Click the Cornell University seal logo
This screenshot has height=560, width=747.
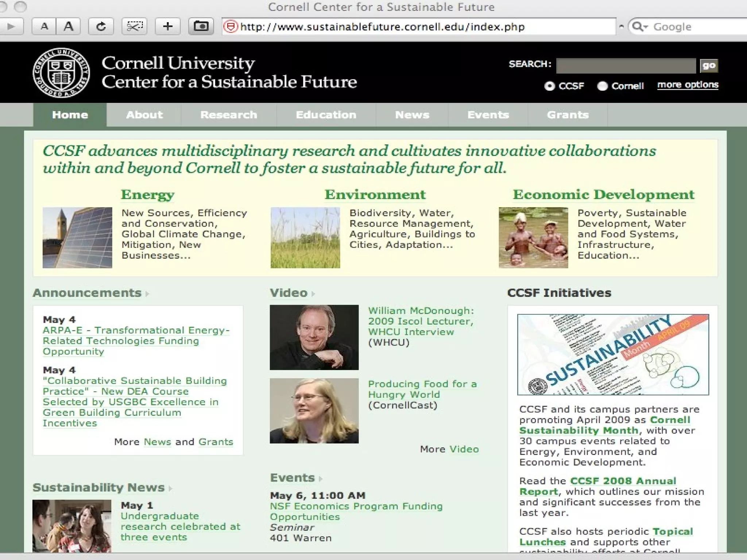click(x=61, y=73)
